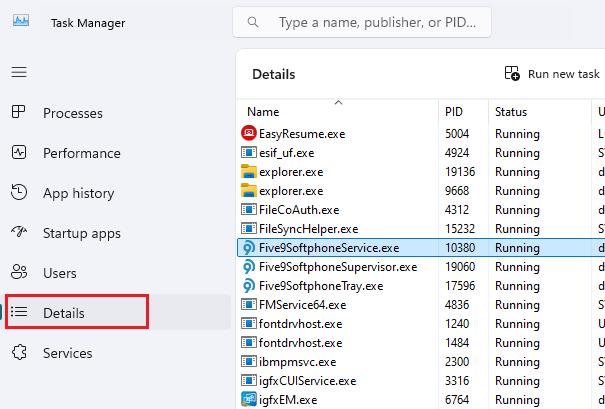Click the FileSyncHelper.exe process icon
The height and width of the screenshot is (409, 605).
click(249, 228)
